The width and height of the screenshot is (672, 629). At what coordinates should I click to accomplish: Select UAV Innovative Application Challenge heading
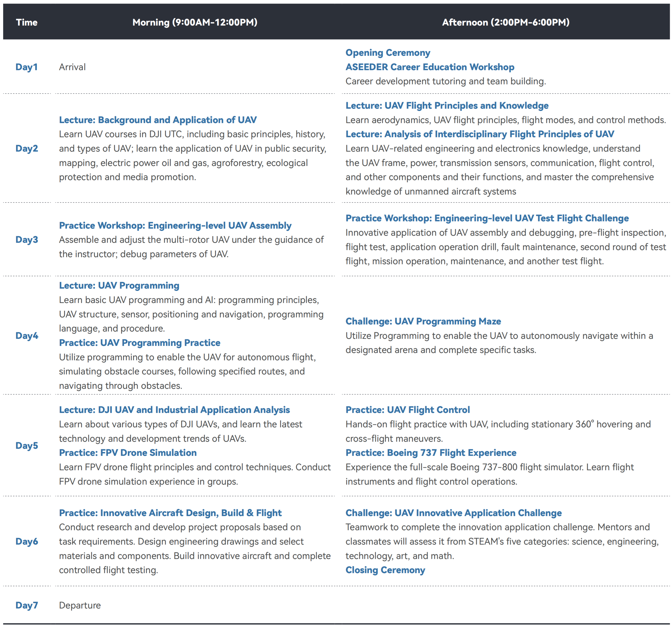pyautogui.click(x=453, y=513)
